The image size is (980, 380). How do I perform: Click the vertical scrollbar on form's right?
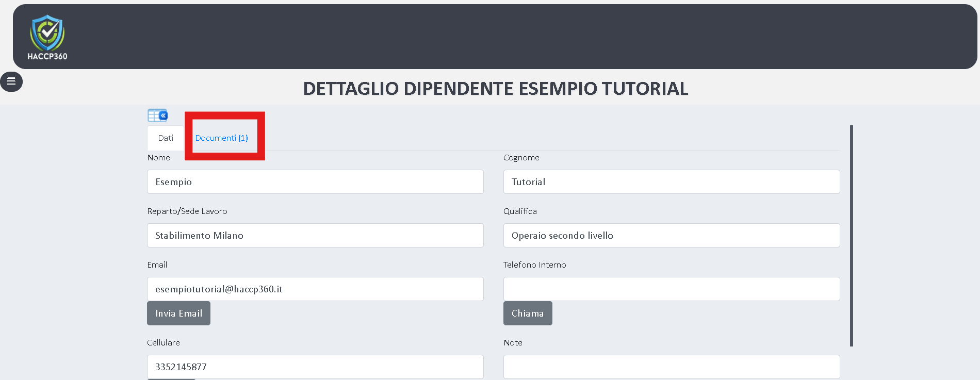point(851,236)
